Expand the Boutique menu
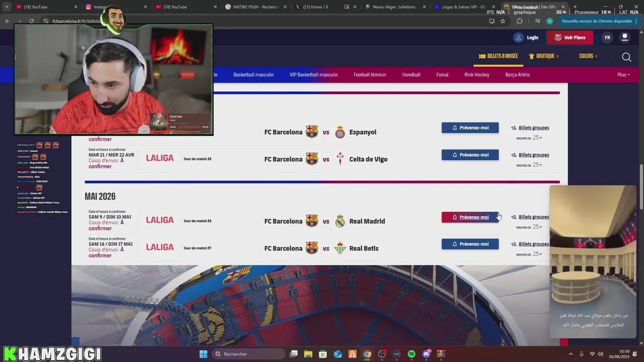The image size is (644, 362). tap(544, 56)
